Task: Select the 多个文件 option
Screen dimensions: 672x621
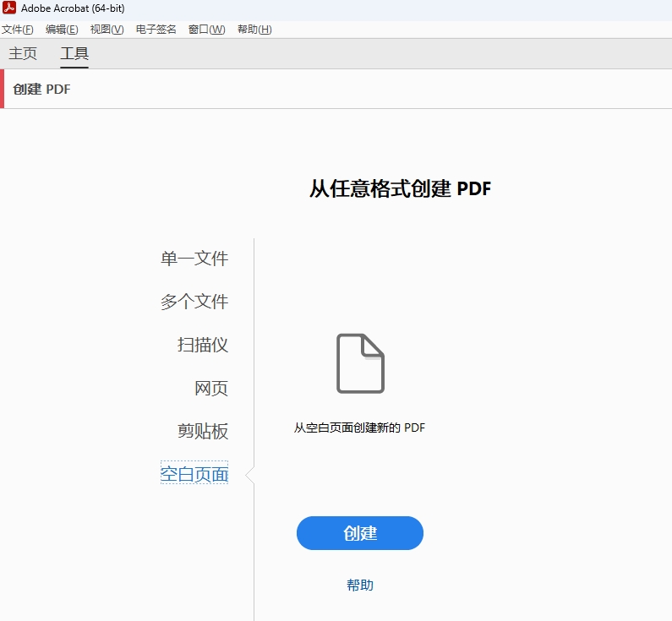Action: click(194, 302)
